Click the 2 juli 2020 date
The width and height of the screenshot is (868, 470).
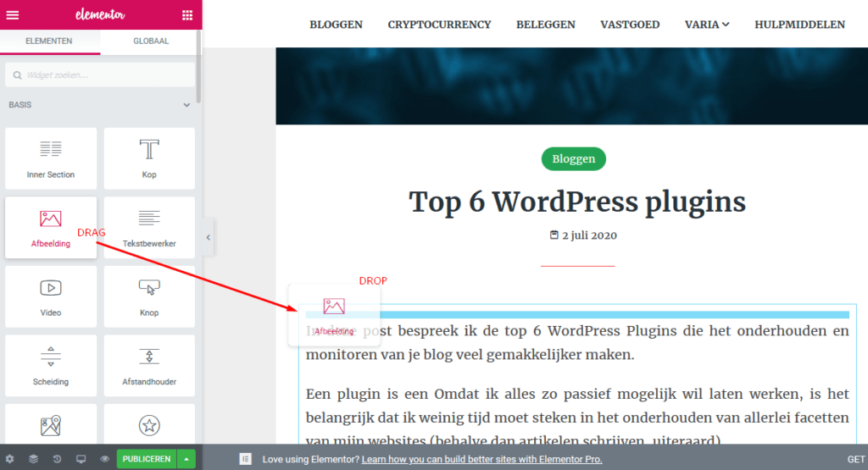(590, 235)
